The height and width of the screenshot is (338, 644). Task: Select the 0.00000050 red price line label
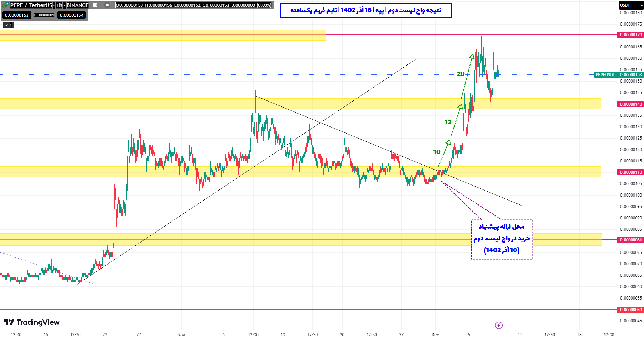630,310
